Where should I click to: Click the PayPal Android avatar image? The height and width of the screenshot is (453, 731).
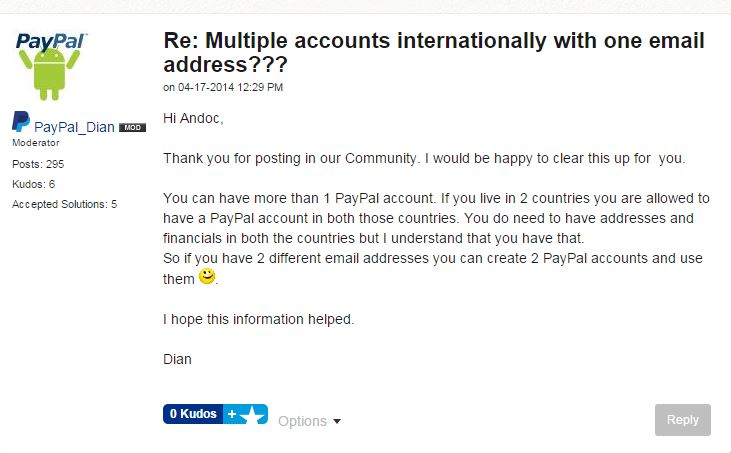point(51,66)
